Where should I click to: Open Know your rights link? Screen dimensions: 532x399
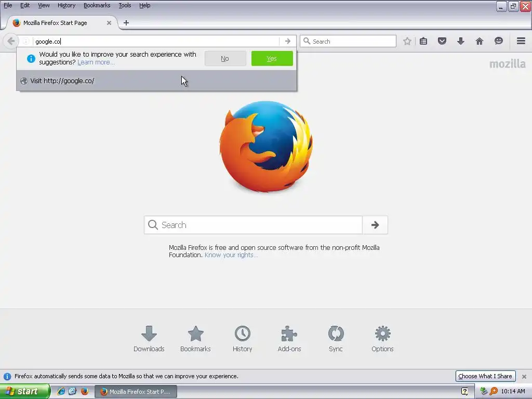[x=231, y=255]
